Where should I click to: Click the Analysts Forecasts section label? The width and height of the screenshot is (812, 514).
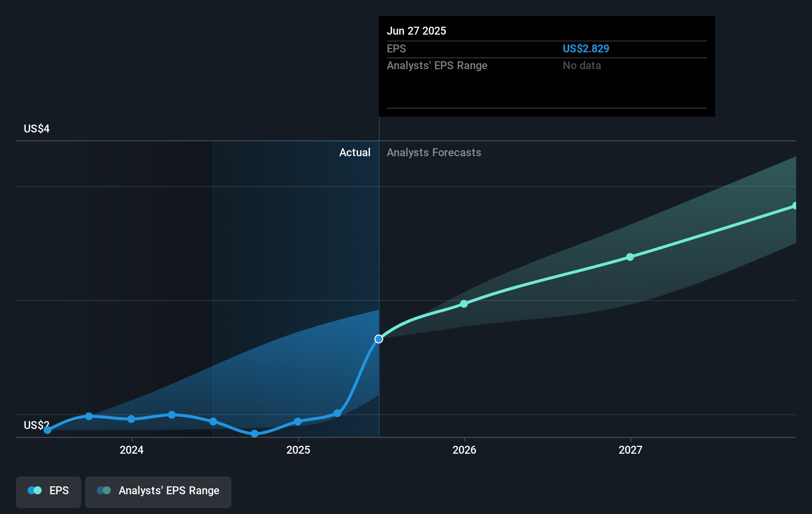point(434,153)
